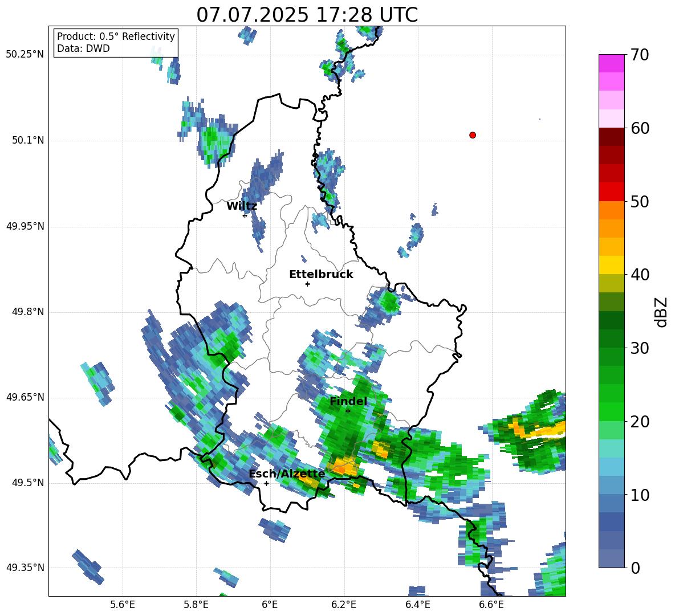Click the 49.5°N latitude label
Viewport: 675px width, 616px height.
pyautogui.click(x=28, y=483)
